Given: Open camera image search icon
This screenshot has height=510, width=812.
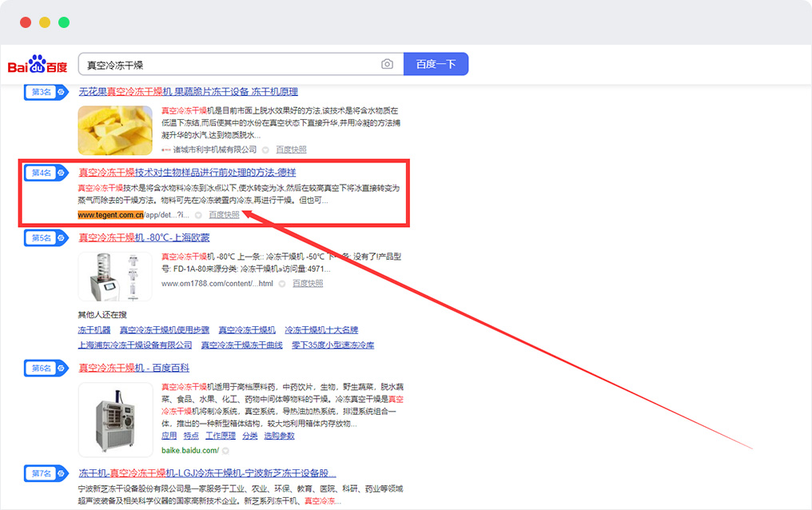Looking at the screenshot, I should pyautogui.click(x=387, y=64).
